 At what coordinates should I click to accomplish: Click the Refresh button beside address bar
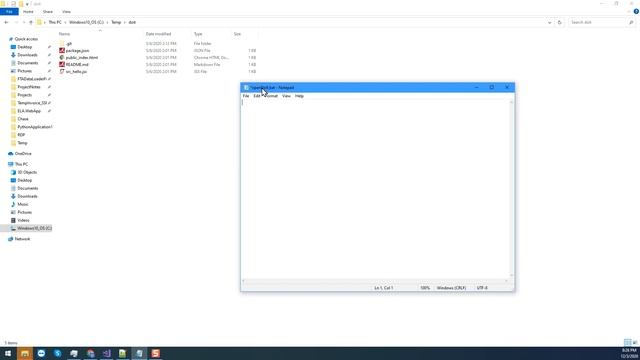pyautogui.click(x=560, y=22)
